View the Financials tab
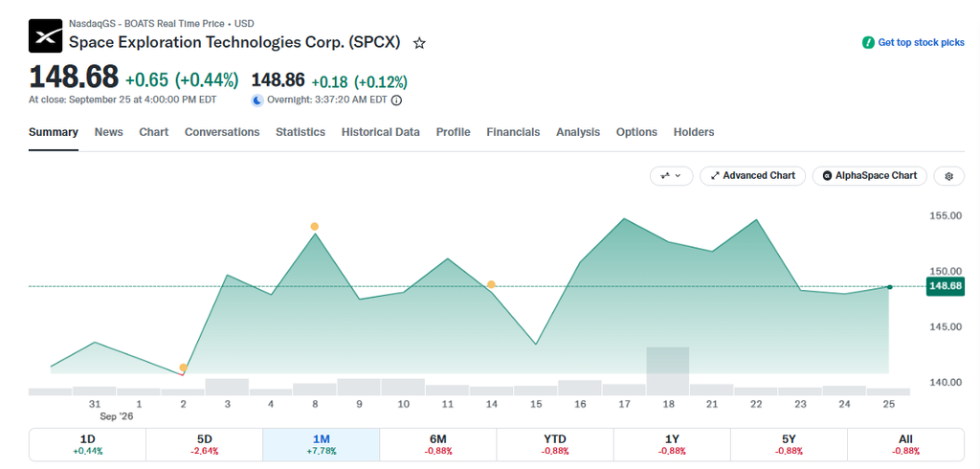Viewport: 980px width, 469px height. point(513,132)
